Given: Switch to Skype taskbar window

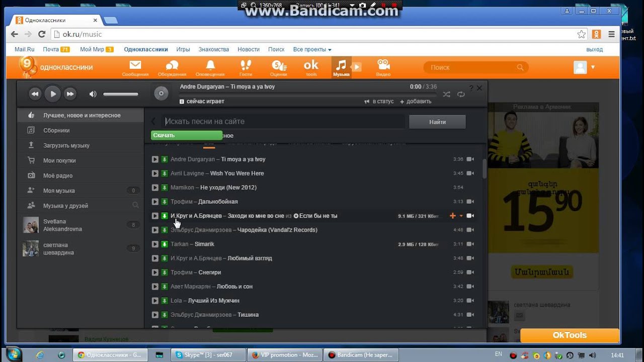Looking at the screenshot, I should pos(208,355).
